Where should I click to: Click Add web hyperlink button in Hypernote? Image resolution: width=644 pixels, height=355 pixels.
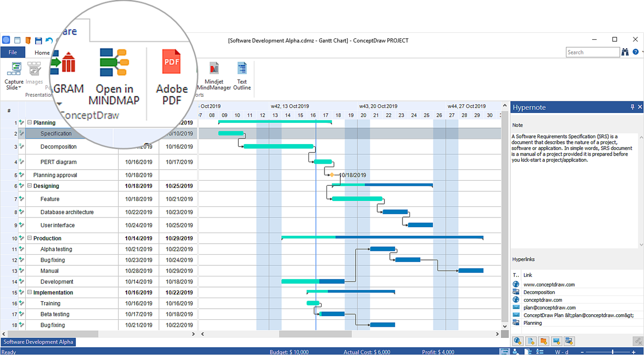coord(518,341)
